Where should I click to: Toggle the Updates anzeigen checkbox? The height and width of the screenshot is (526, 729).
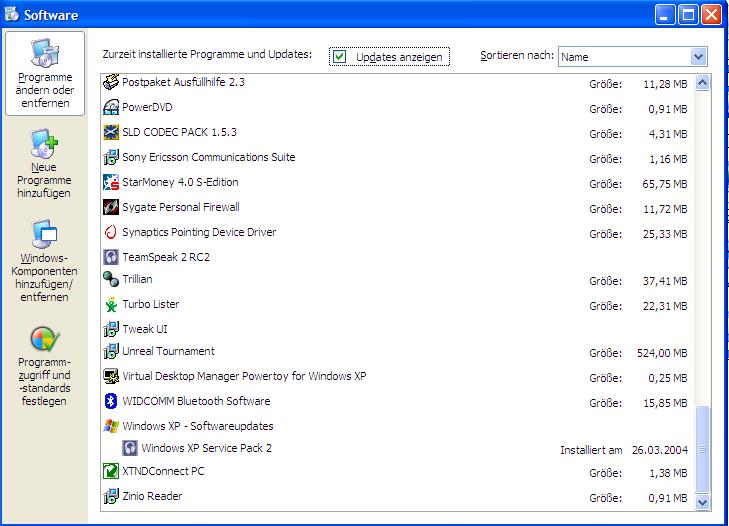pos(340,57)
